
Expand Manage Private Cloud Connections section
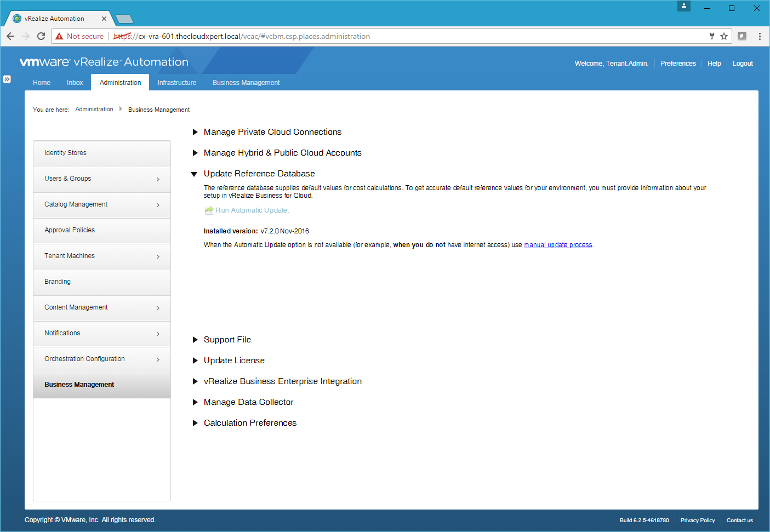195,132
